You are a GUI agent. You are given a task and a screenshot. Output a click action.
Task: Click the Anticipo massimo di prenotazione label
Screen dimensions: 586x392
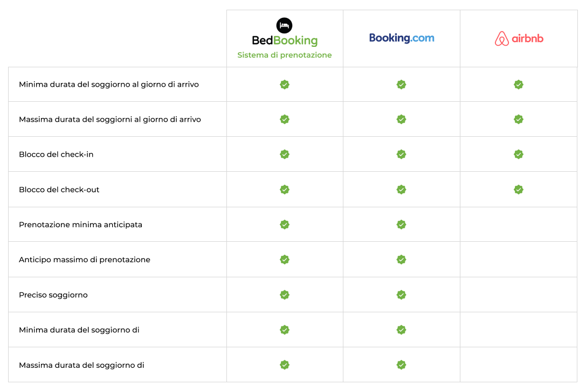[85, 260]
